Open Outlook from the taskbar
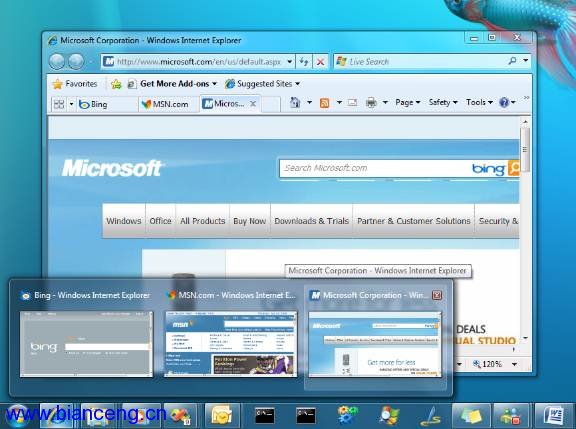This screenshot has width=576, height=429. click(x=222, y=415)
